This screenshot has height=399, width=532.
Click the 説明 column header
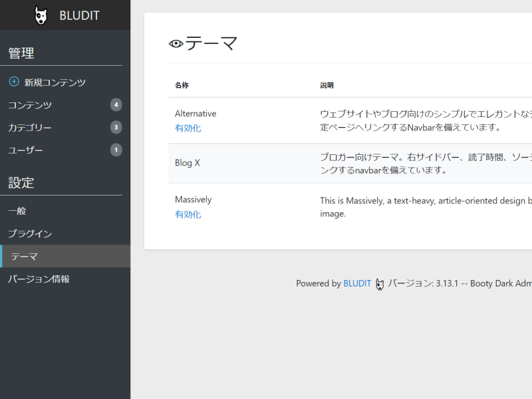click(x=327, y=85)
